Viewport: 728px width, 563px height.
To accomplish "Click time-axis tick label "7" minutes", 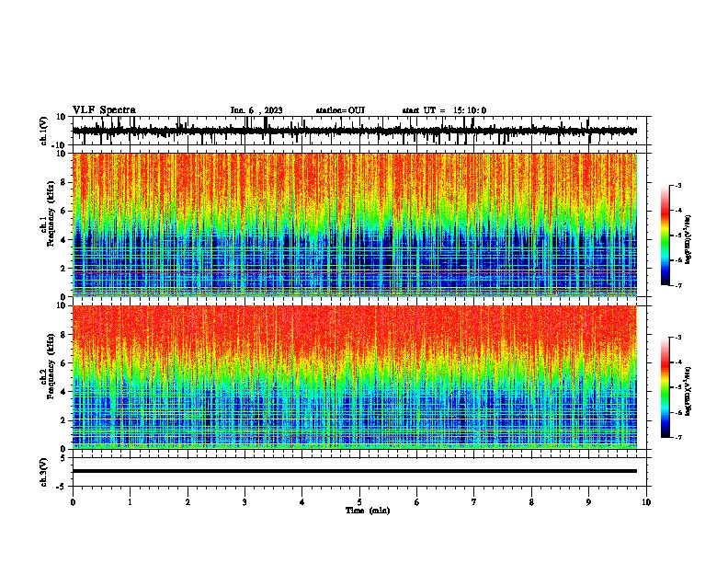I will [x=474, y=502].
